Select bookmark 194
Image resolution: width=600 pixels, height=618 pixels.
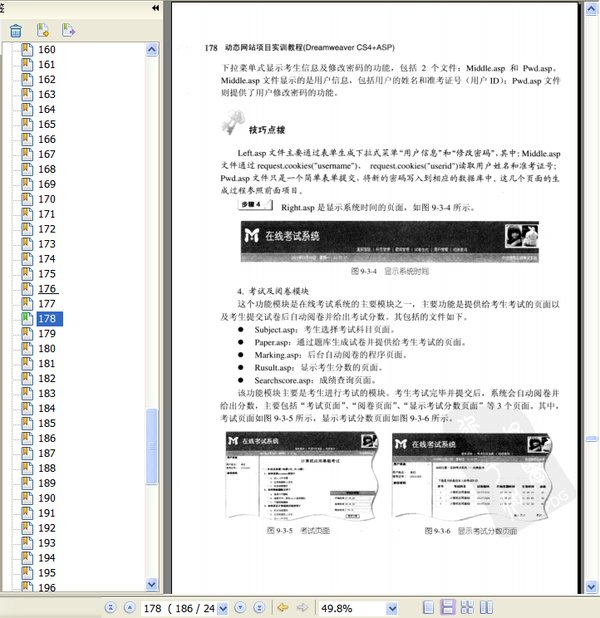47,558
